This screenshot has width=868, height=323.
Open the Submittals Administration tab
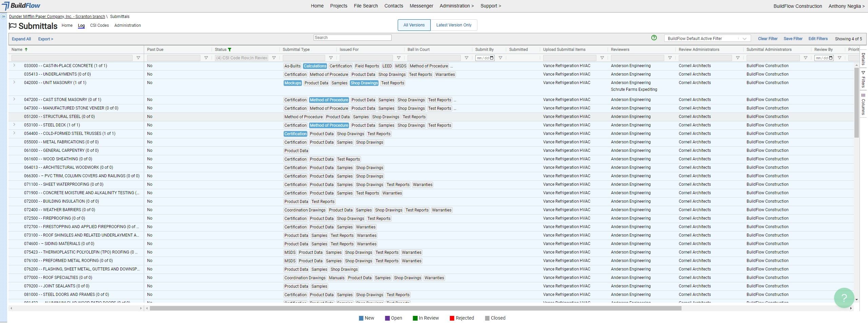127,25
